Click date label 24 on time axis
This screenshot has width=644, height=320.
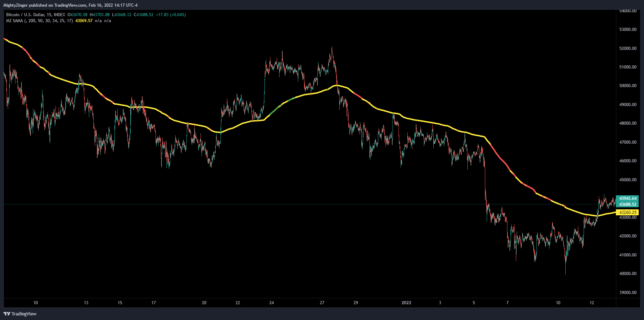point(271,303)
